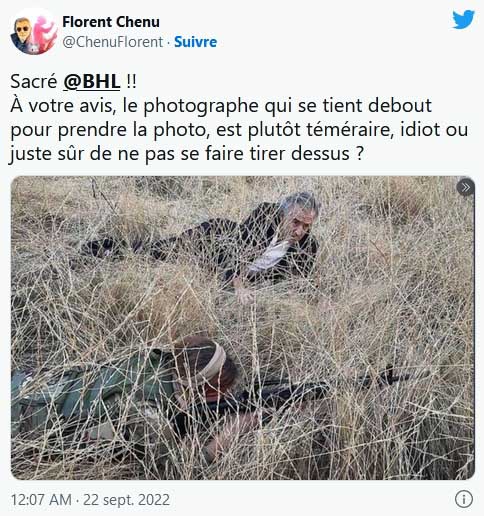Expand the photo with double-chevron icon

465,187
